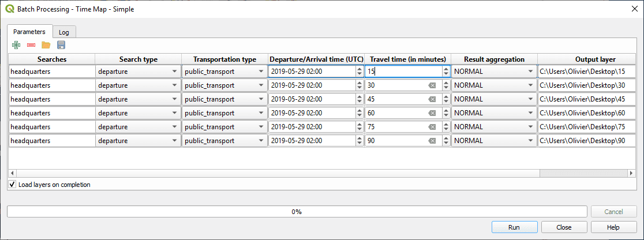Switch to the Log tab

point(64,32)
